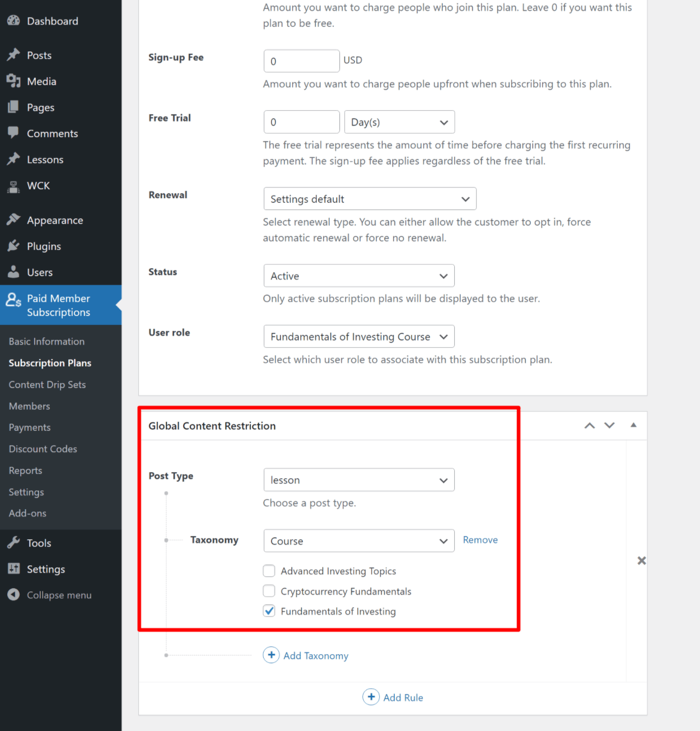Image resolution: width=700 pixels, height=731 pixels.
Task: Open the Renewal dropdown
Action: 370,199
